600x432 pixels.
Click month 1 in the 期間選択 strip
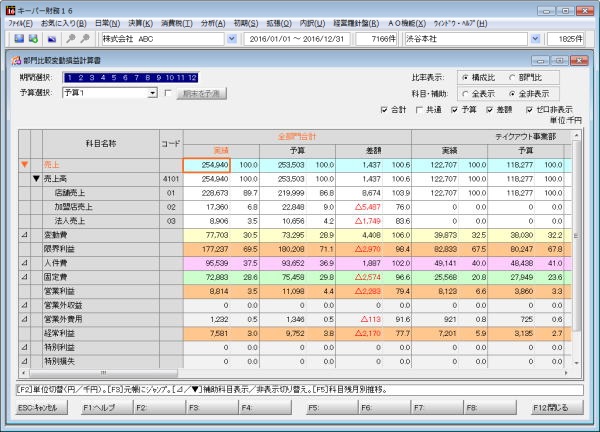pos(69,78)
